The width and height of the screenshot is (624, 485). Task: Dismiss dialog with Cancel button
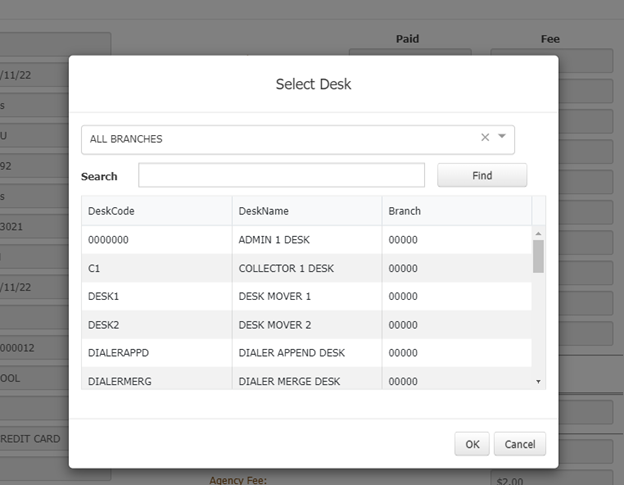[520, 444]
